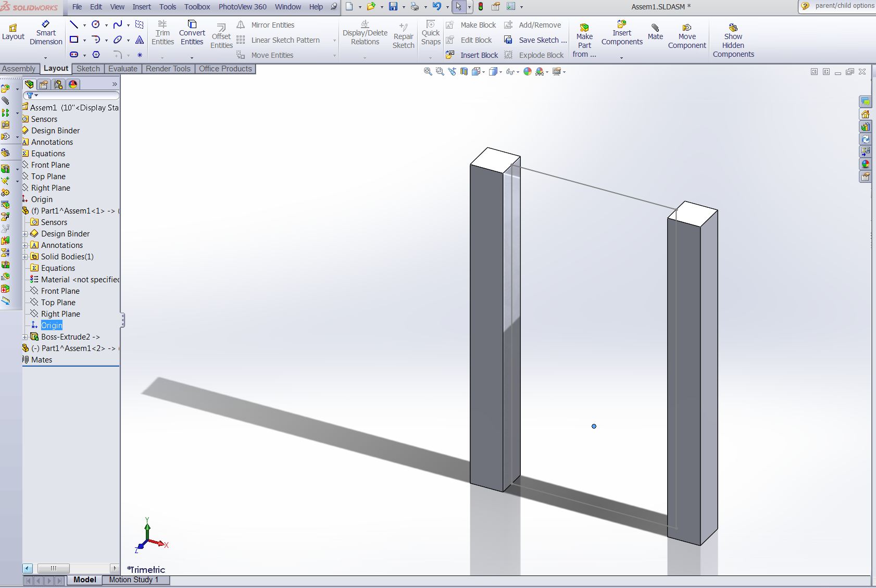This screenshot has height=588, width=876.
Task: Click the Zoom to Area icon
Action: tap(440, 71)
